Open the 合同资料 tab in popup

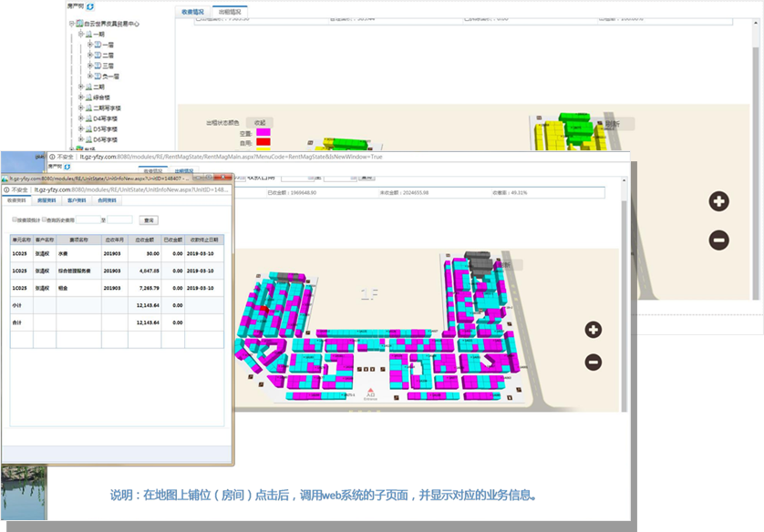107,200
